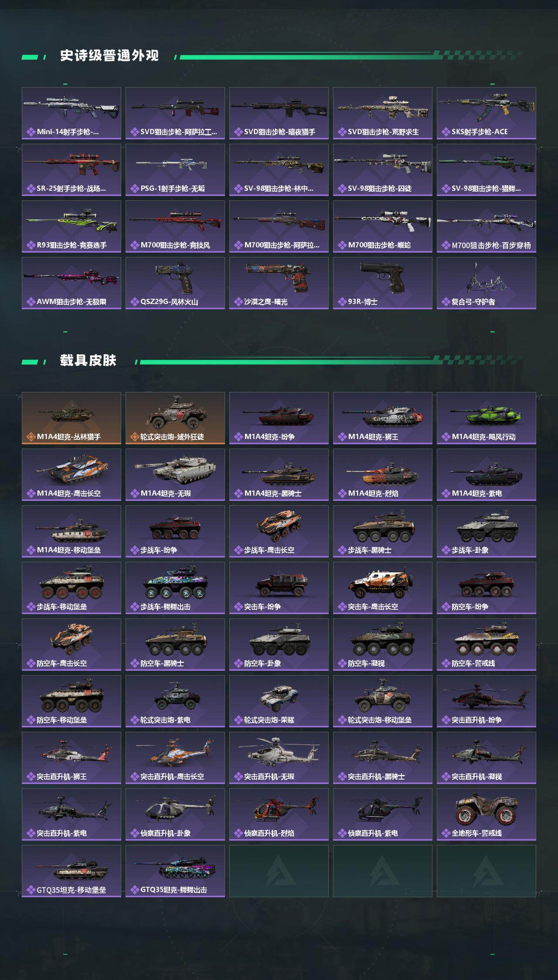Click the 侦察直升机-烈焰 scout helicopter
558x980 pixels.
click(279, 814)
